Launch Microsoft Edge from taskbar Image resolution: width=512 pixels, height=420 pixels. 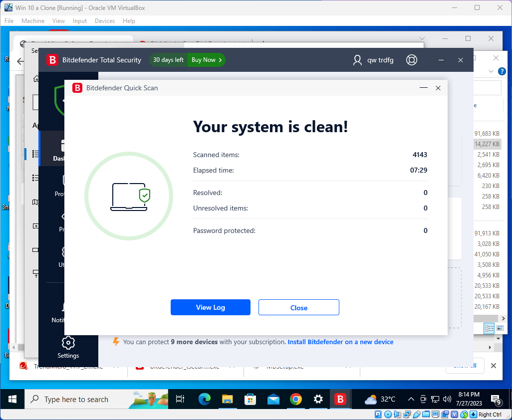coord(205,399)
